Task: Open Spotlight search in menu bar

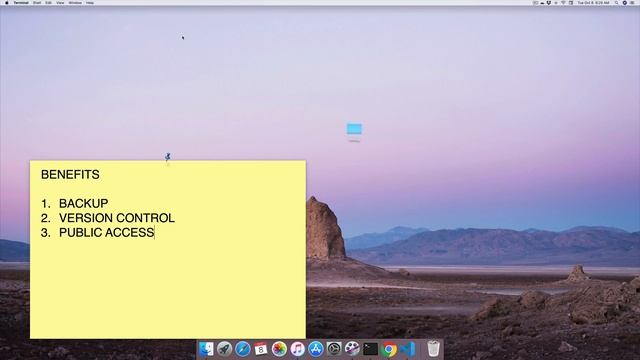Action: tap(616, 2)
